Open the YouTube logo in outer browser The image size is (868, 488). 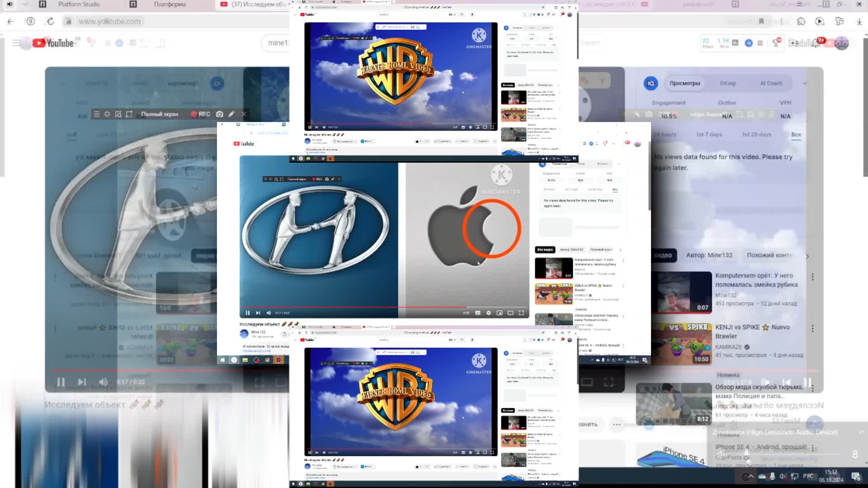click(53, 43)
